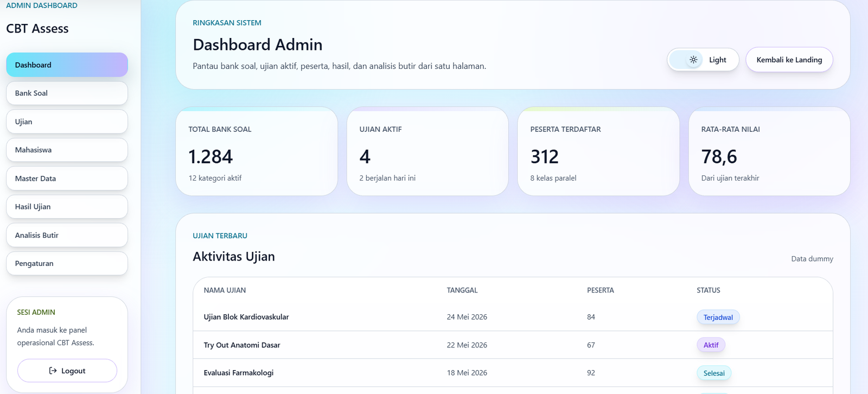
Task: Click the date 18 Mei 2026
Action: click(467, 373)
